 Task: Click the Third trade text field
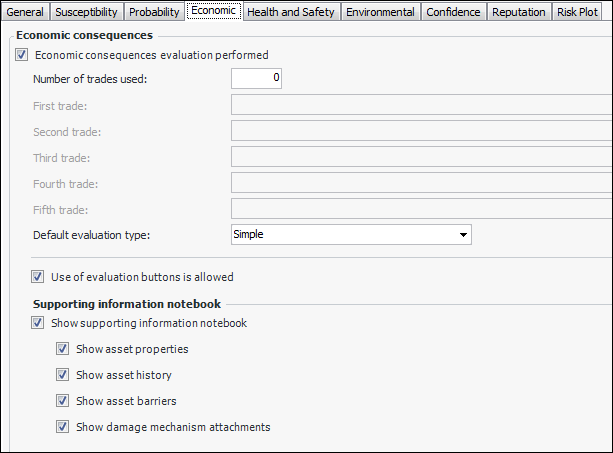click(420, 157)
